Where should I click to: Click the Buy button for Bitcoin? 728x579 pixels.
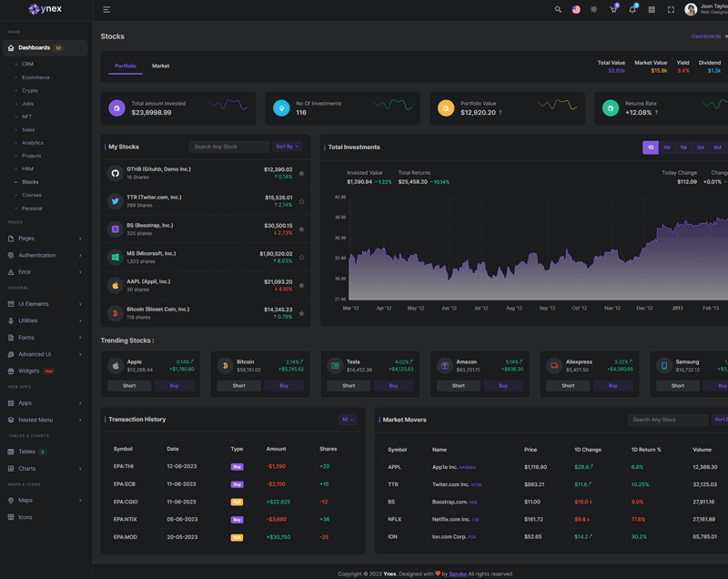coord(284,386)
